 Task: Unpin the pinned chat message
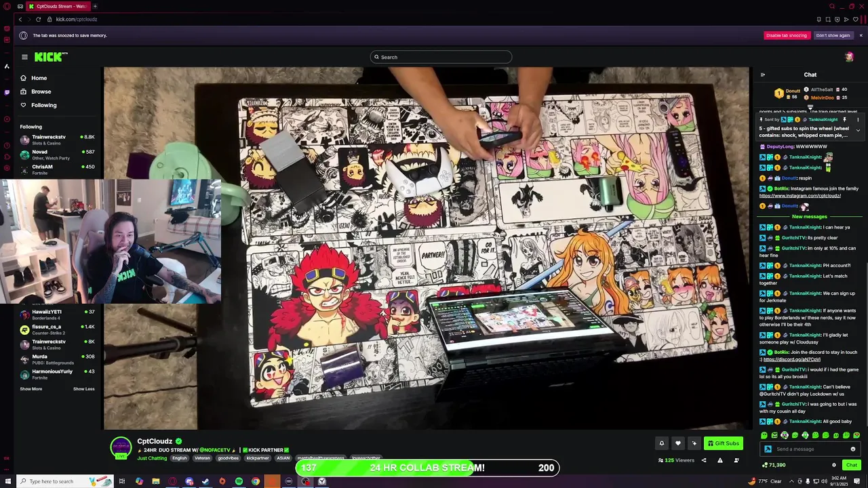coord(844,119)
